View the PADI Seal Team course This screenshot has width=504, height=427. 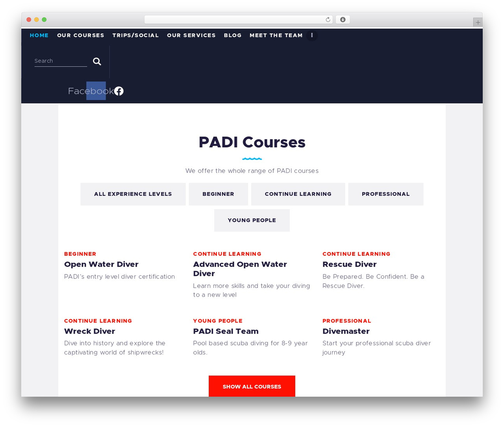[x=226, y=331]
